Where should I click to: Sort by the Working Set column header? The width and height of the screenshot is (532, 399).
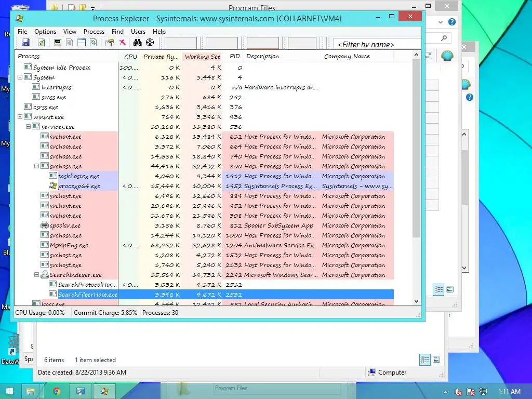203,56
